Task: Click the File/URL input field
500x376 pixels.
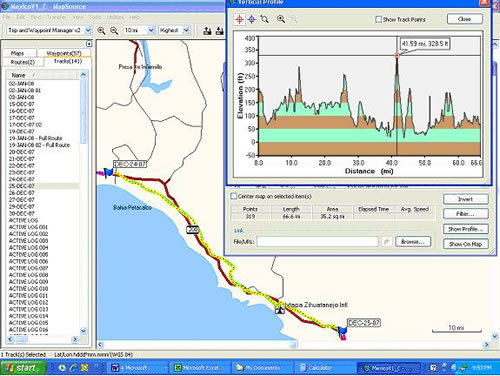Action: click(317, 242)
